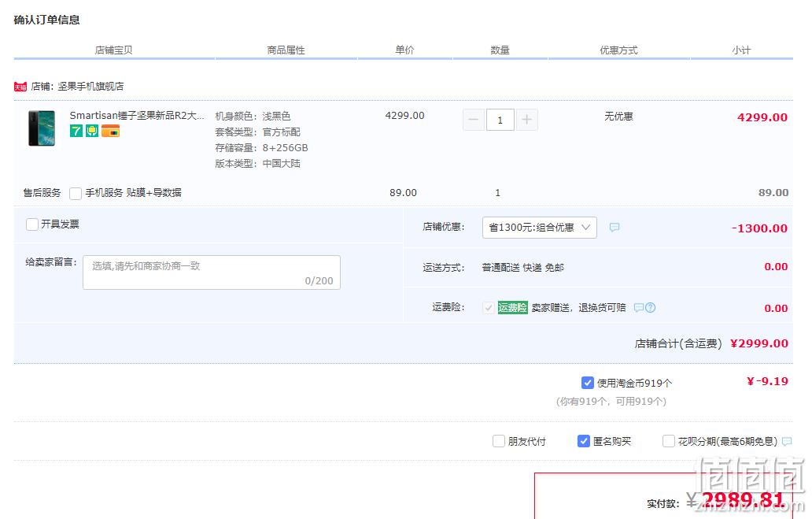Enable the 手机服务 贴膜+导数据 checkbox
This screenshot has height=519, width=812.
[x=76, y=194]
